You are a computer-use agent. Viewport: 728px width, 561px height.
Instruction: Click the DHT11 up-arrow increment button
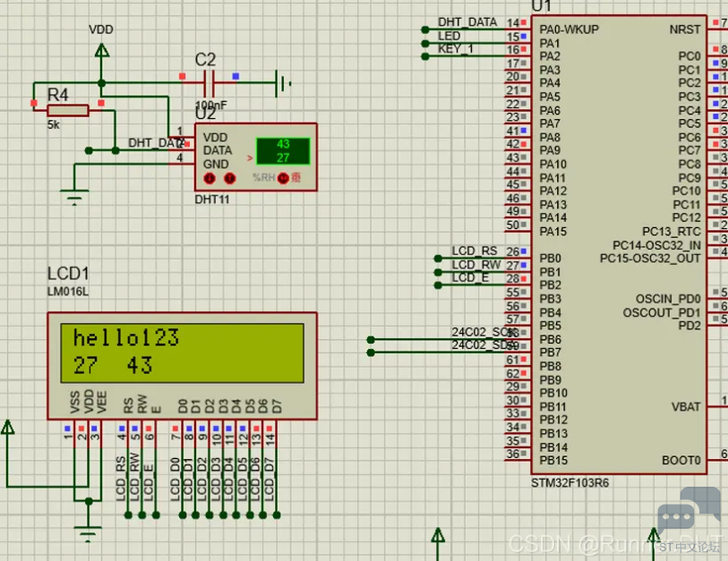point(230,178)
